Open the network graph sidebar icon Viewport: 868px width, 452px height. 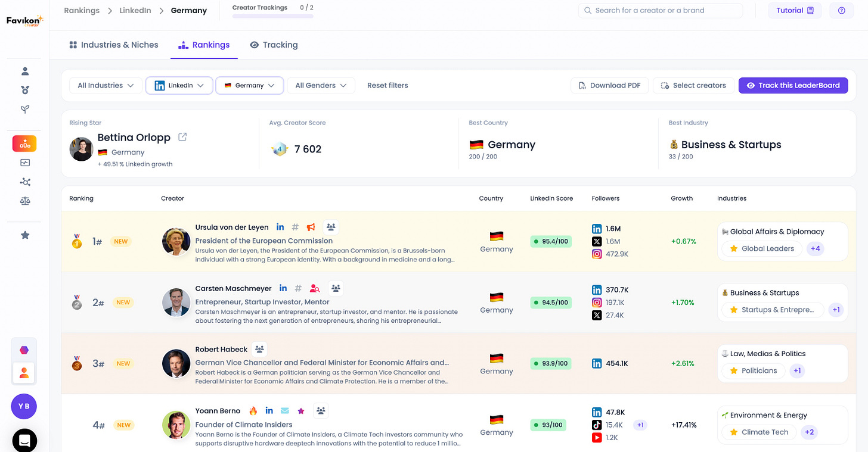(25, 182)
